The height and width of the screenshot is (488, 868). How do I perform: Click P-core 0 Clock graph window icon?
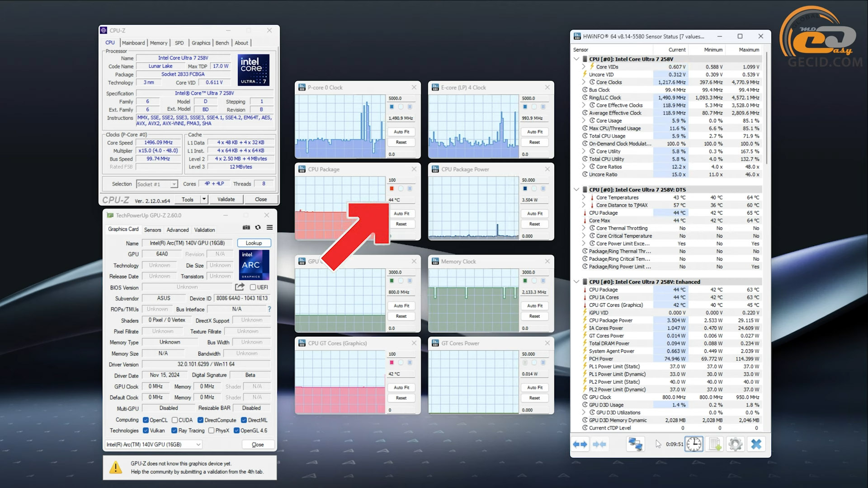[302, 88]
